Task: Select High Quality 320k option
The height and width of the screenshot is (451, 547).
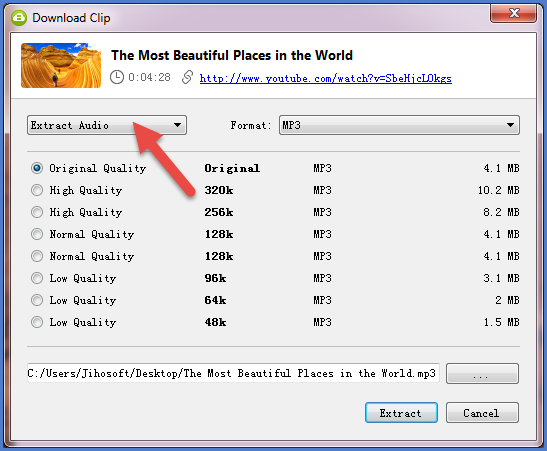Action: click(37, 190)
